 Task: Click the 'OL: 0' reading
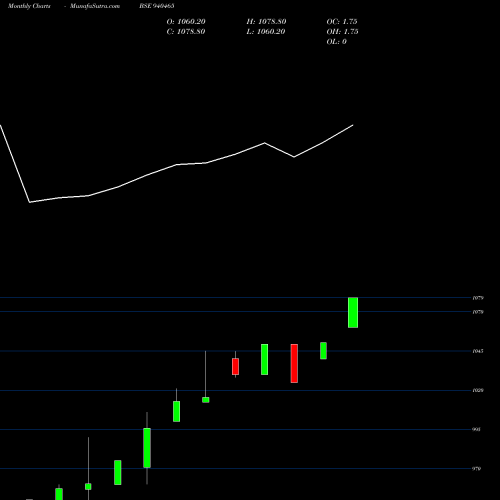(337, 42)
